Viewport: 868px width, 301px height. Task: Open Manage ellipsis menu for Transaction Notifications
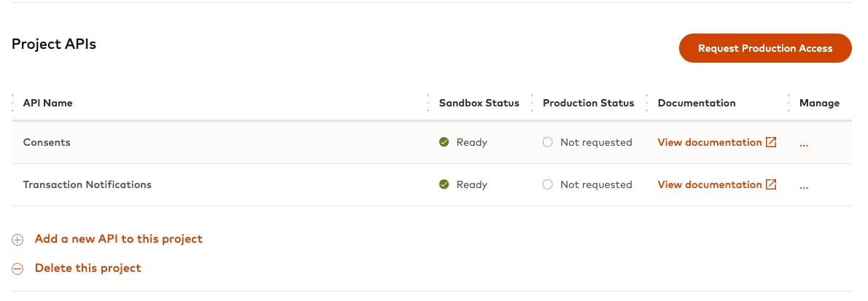pyautogui.click(x=804, y=185)
